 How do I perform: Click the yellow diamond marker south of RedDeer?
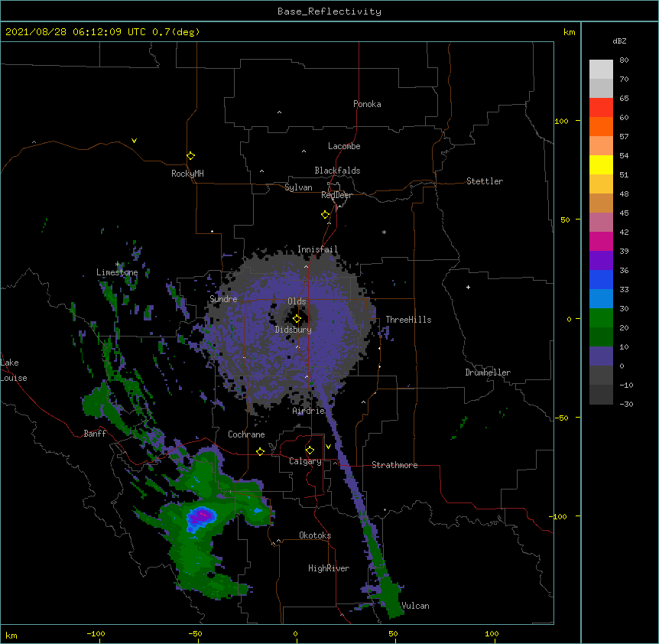[325, 215]
